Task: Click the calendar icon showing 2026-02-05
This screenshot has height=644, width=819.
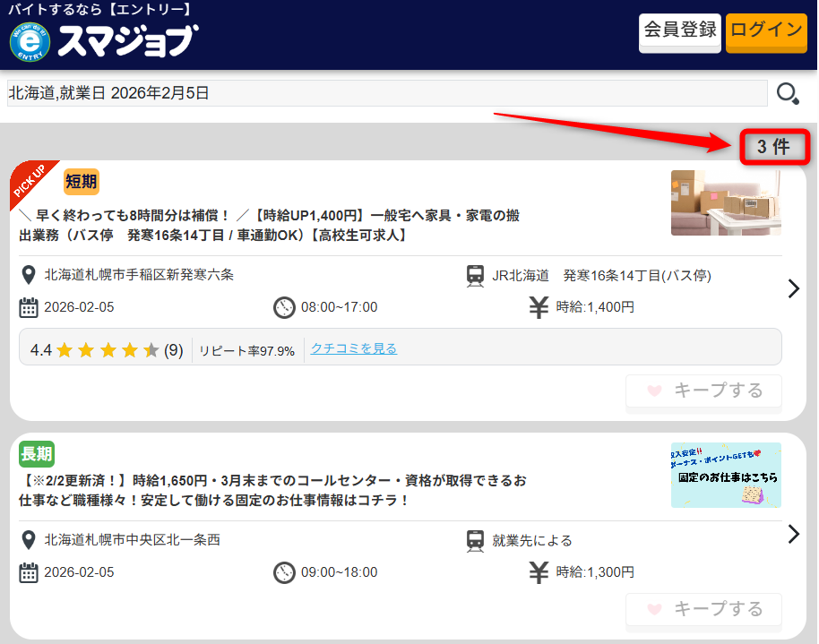Action: [28, 307]
